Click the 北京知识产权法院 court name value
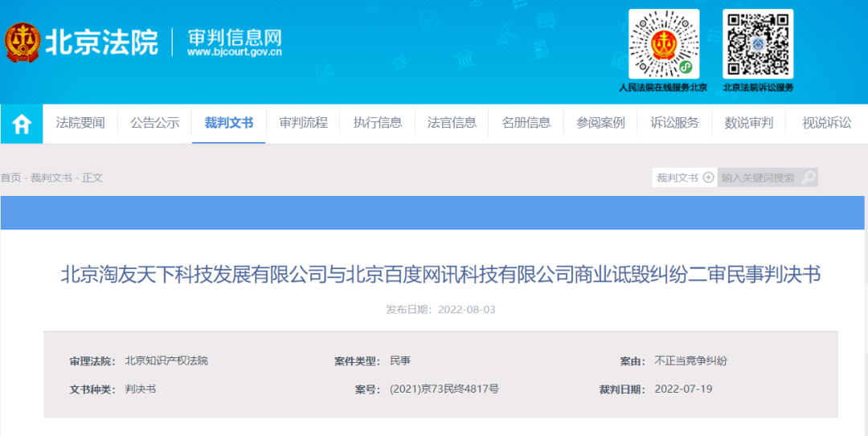Image resolution: width=868 pixels, height=436 pixels. coord(166,361)
